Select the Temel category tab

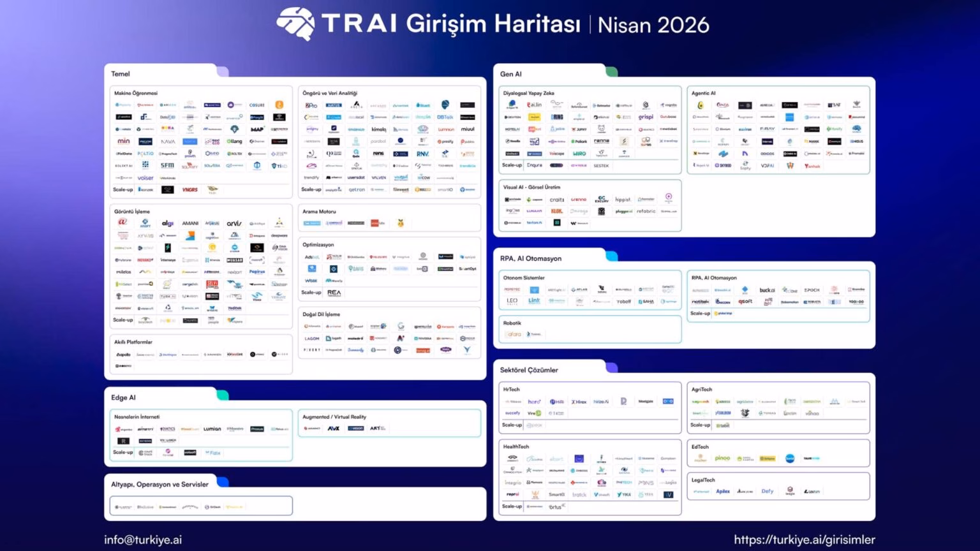tap(121, 74)
